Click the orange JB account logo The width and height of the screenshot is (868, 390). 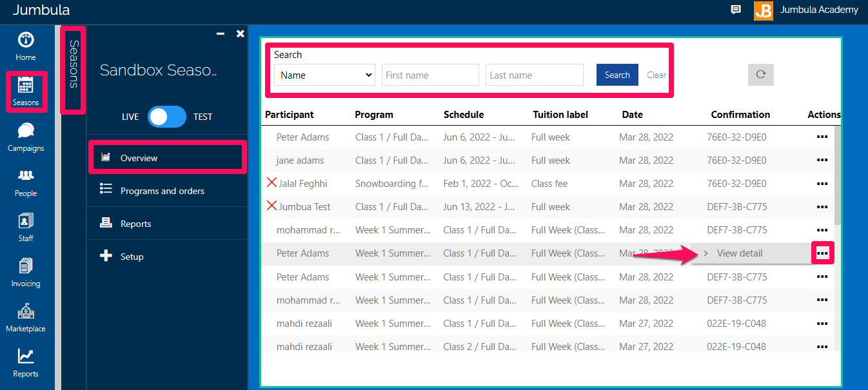click(x=764, y=10)
